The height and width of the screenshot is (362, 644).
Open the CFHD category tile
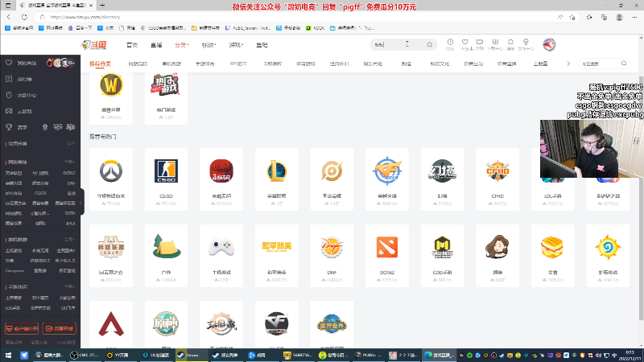497,179
